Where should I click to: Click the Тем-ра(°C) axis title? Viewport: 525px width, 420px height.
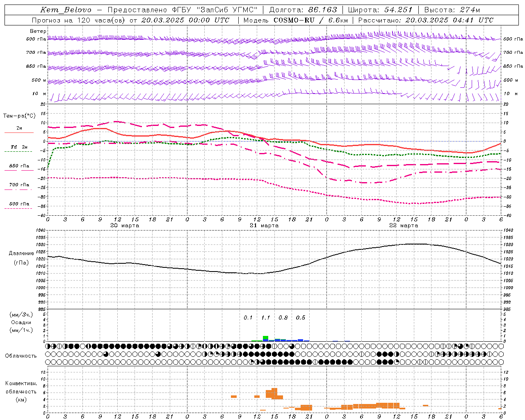(x=19, y=116)
